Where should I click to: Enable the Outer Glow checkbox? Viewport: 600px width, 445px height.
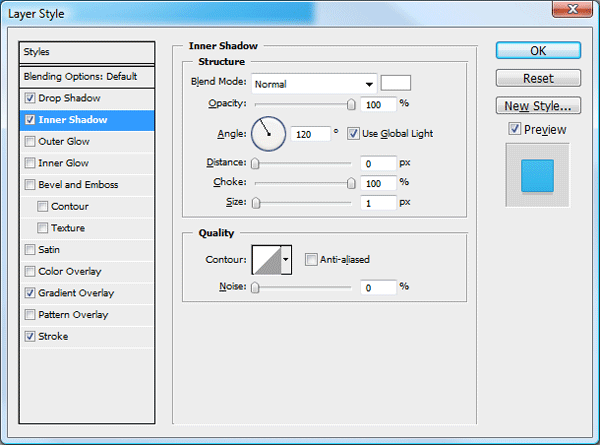(30, 142)
